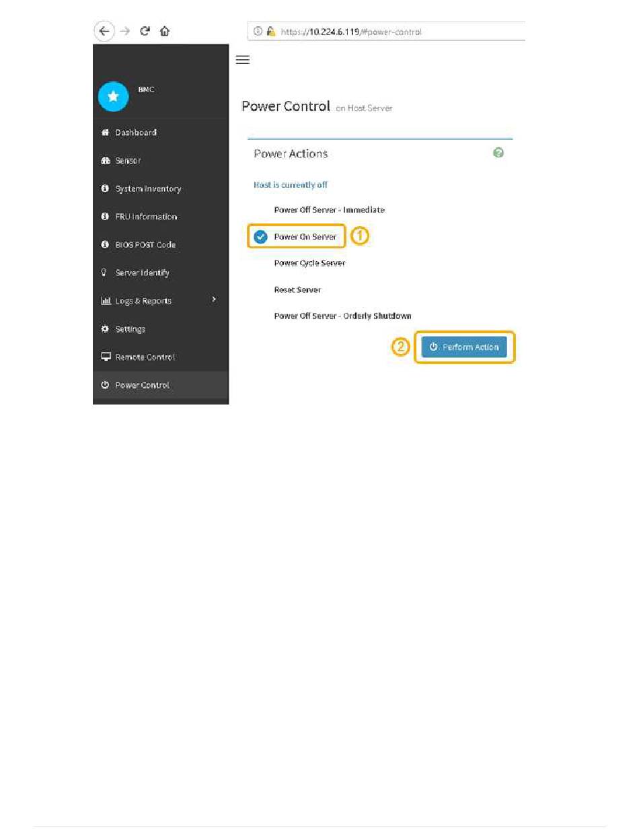
Task: Click the BIOS POST Code info icon
Action: pyautogui.click(x=105, y=245)
